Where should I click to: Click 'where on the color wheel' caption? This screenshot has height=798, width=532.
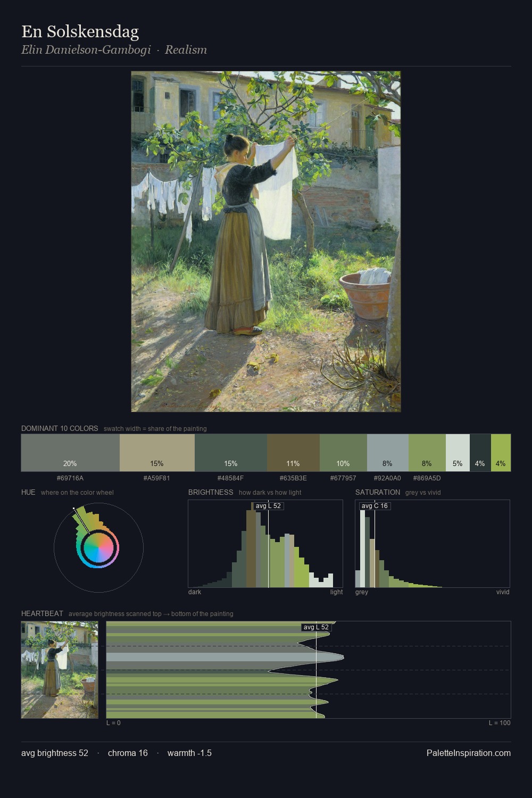[x=77, y=493]
